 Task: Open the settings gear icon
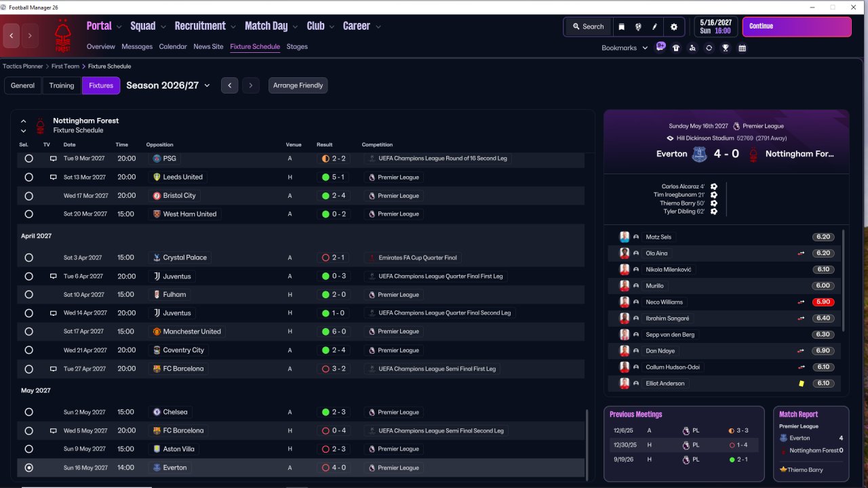coord(673,27)
